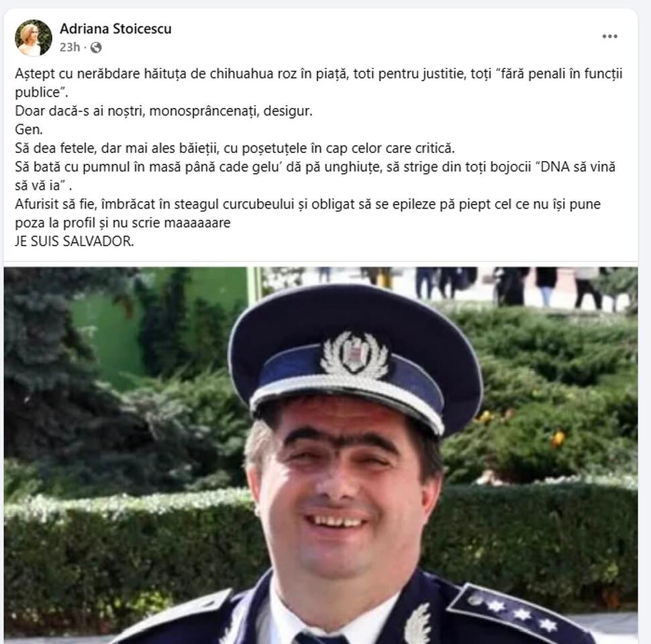The height and width of the screenshot is (644, 651).
Task: Open the three-dot post options menu
Action: pyautogui.click(x=609, y=36)
